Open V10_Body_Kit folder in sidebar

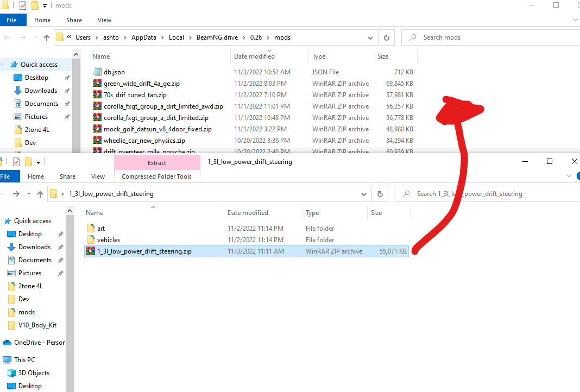coord(37,325)
